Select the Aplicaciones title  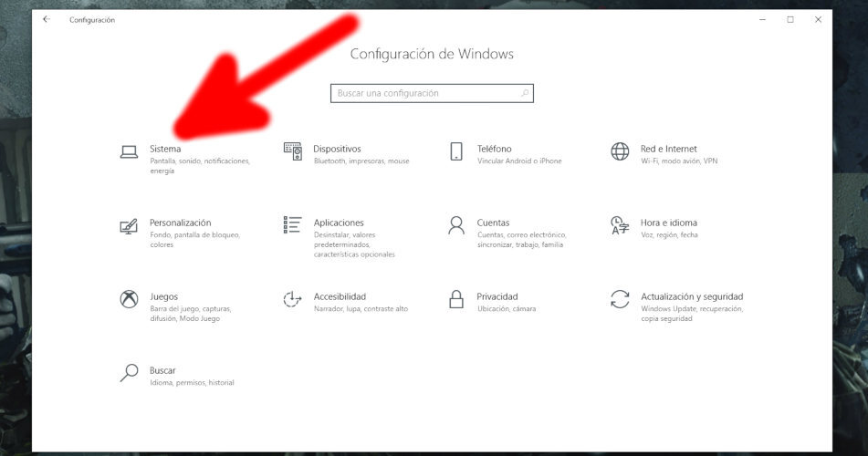click(x=339, y=223)
